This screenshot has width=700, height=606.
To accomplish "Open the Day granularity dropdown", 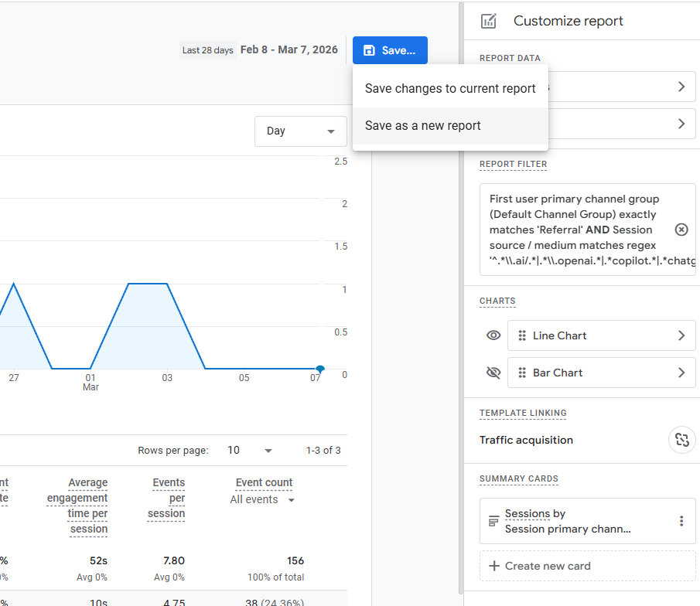I will coord(300,131).
